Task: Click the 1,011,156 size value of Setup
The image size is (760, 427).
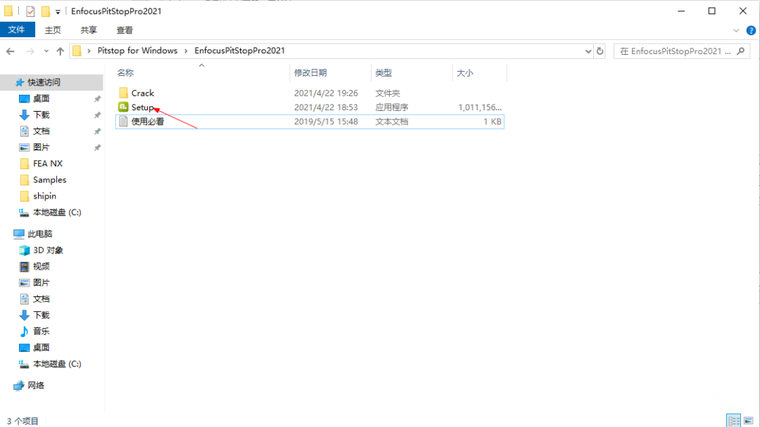Action: coord(480,107)
